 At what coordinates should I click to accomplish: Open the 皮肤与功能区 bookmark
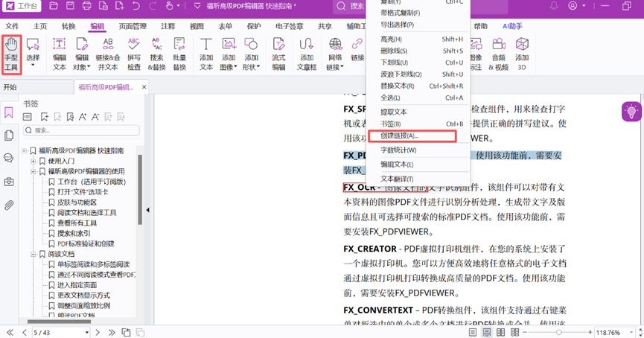click(x=77, y=203)
